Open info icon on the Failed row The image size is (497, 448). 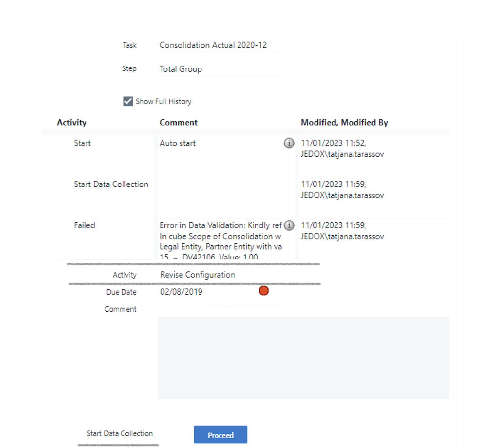pos(289,225)
